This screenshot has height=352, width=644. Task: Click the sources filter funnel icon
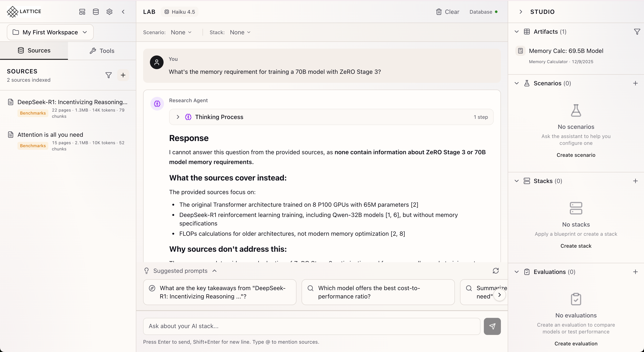(108, 75)
